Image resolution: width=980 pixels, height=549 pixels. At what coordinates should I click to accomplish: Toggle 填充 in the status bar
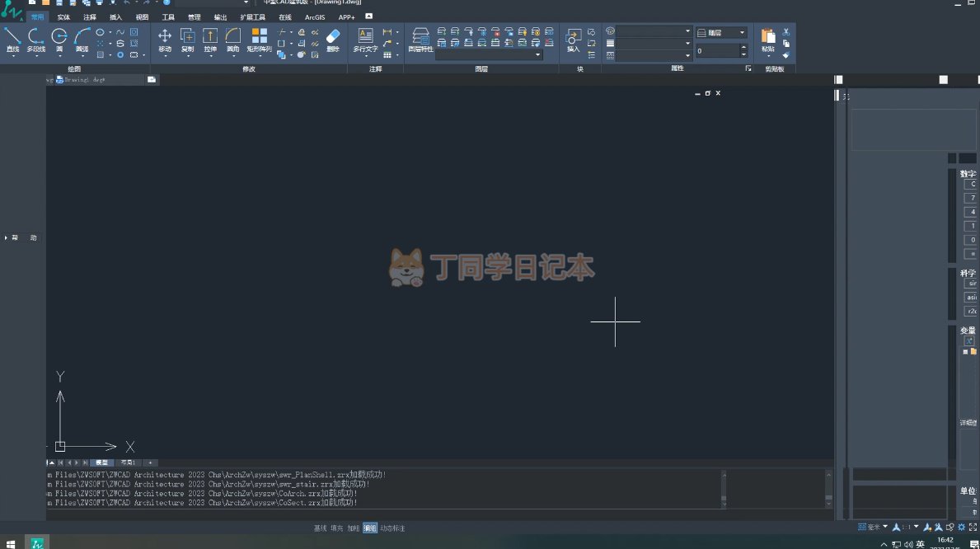pos(336,528)
